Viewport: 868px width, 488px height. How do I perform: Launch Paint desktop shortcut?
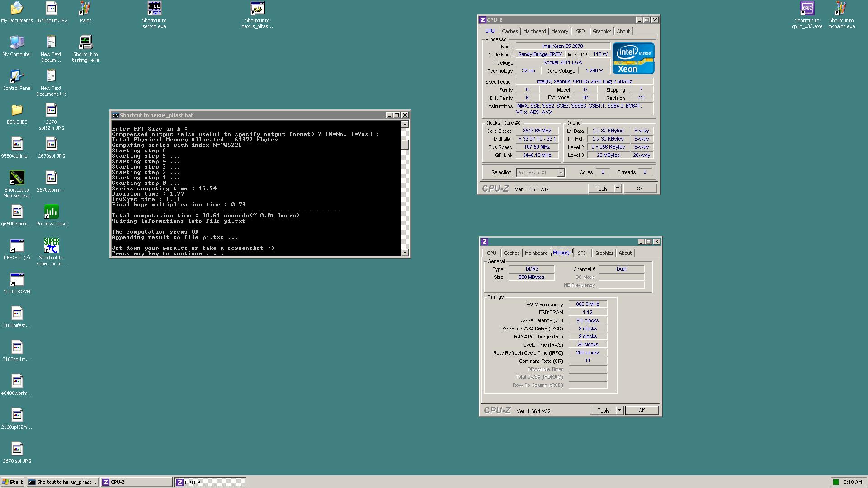pos(85,12)
